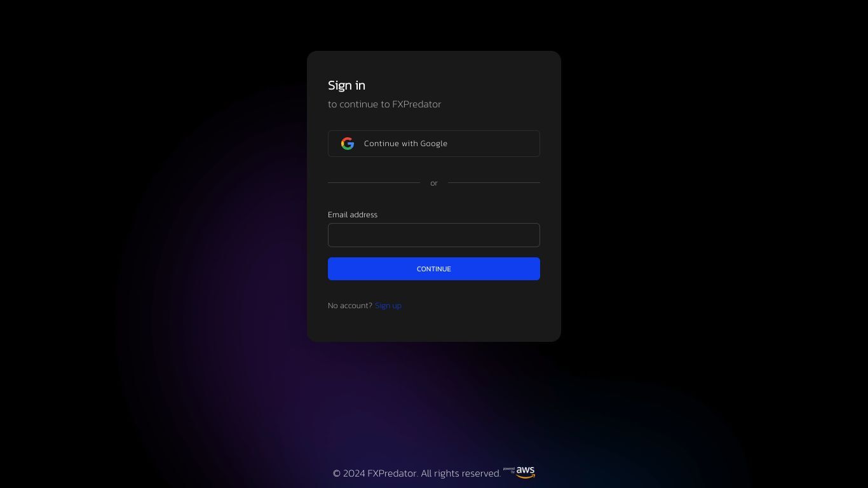Click the Google logo icon
868x488 pixels.
coord(348,144)
